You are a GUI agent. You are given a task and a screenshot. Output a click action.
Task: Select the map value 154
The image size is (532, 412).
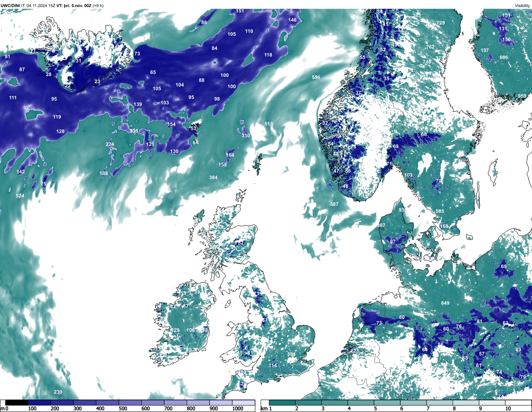click(171, 124)
